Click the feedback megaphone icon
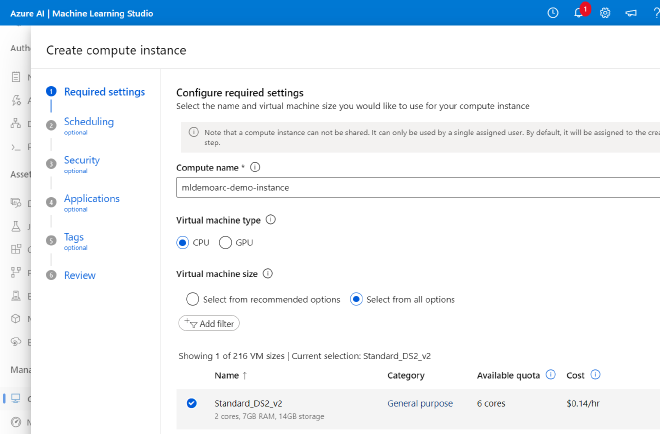 [x=631, y=13]
